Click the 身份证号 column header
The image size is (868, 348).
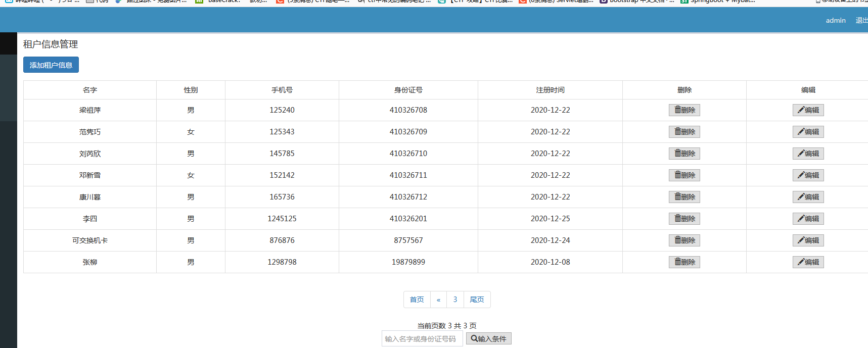coord(408,90)
